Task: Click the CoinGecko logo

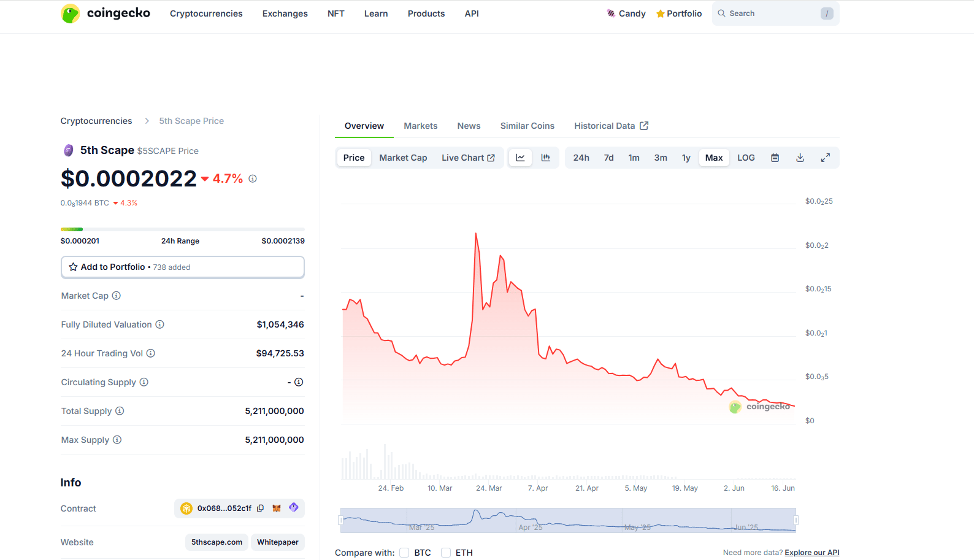Action: (105, 13)
